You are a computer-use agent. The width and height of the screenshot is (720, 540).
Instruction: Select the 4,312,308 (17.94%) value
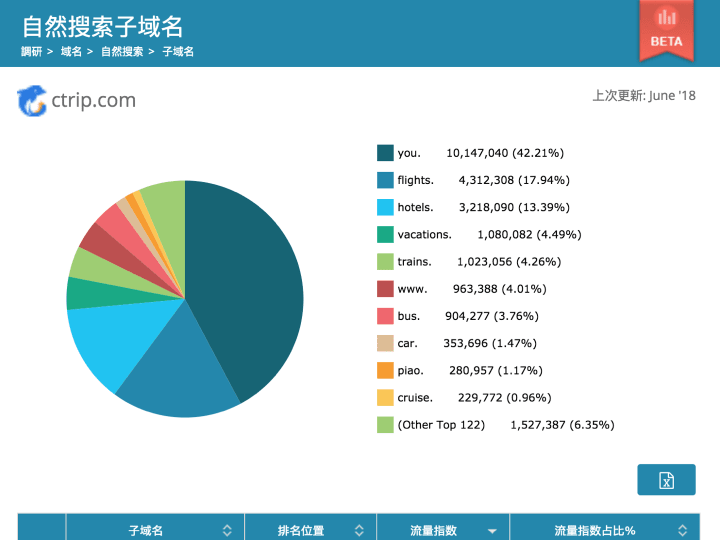(x=514, y=180)
